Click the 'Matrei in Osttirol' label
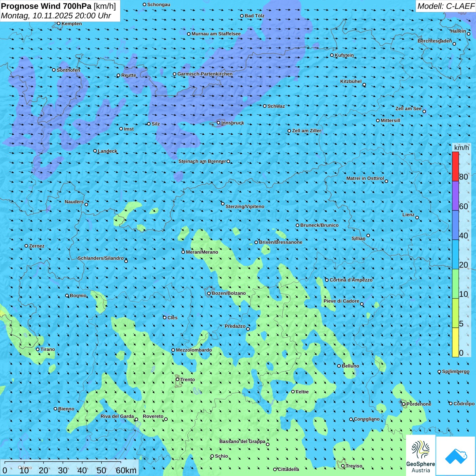The width and height of the screenshot is (476, 476). pos(365,178)
